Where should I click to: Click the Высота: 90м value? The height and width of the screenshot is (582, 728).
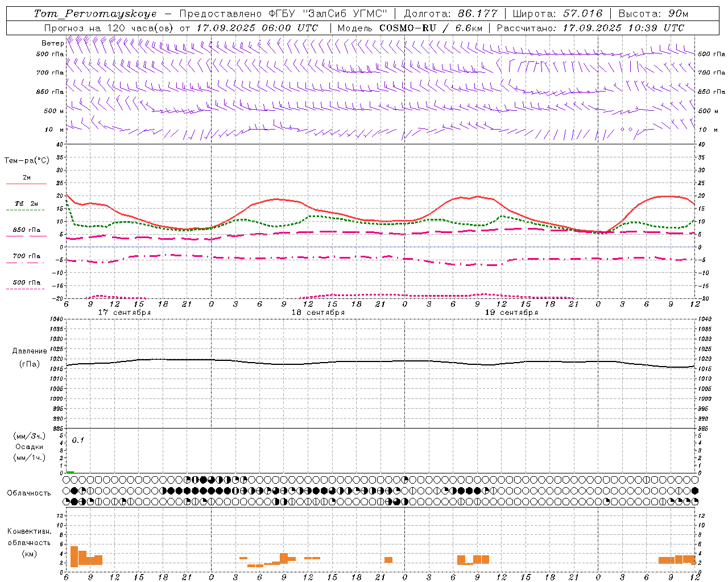tap(653, 14)
